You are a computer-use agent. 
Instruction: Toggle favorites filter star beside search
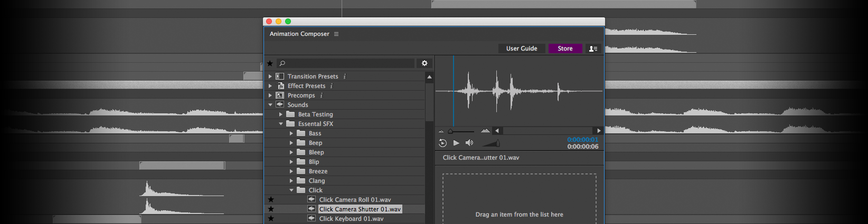[270, 63]
